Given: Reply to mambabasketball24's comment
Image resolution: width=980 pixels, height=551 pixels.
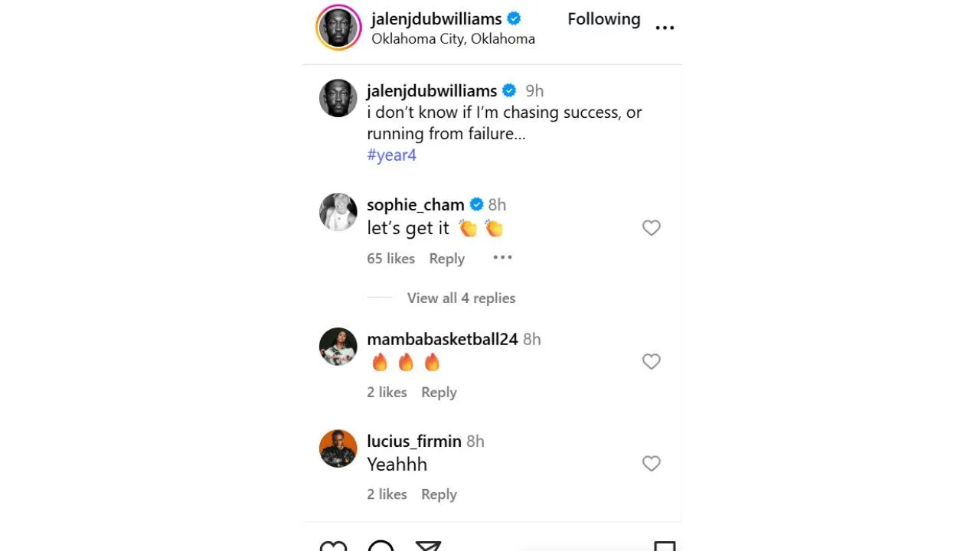Looking at the screenshot, I should pyautogui.click(x=439, y=393).
